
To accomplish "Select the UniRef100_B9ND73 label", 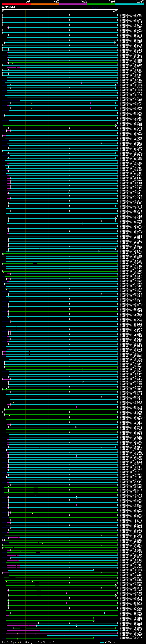I will tap(131, 35).
